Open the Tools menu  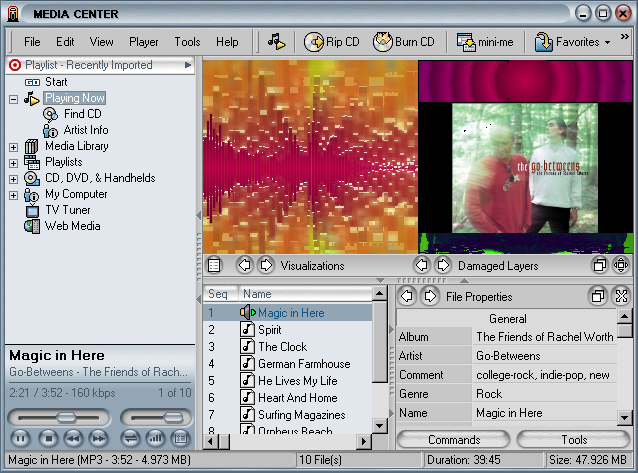[187, 42]
